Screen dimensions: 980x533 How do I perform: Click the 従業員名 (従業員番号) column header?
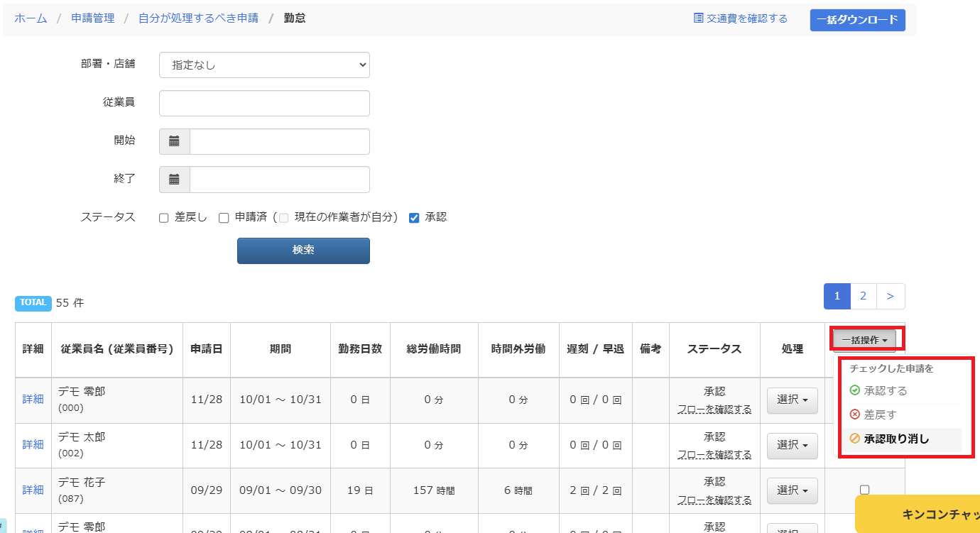[117, 349]
